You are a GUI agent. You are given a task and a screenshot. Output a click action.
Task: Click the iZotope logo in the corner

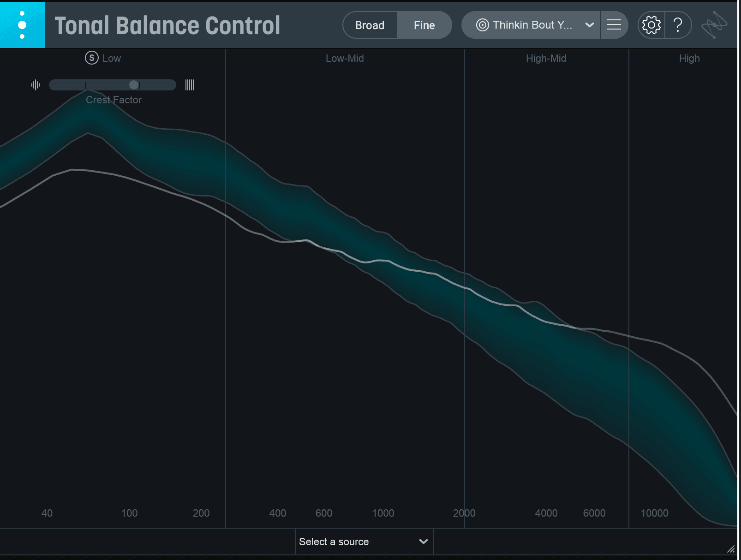(714, 25)
